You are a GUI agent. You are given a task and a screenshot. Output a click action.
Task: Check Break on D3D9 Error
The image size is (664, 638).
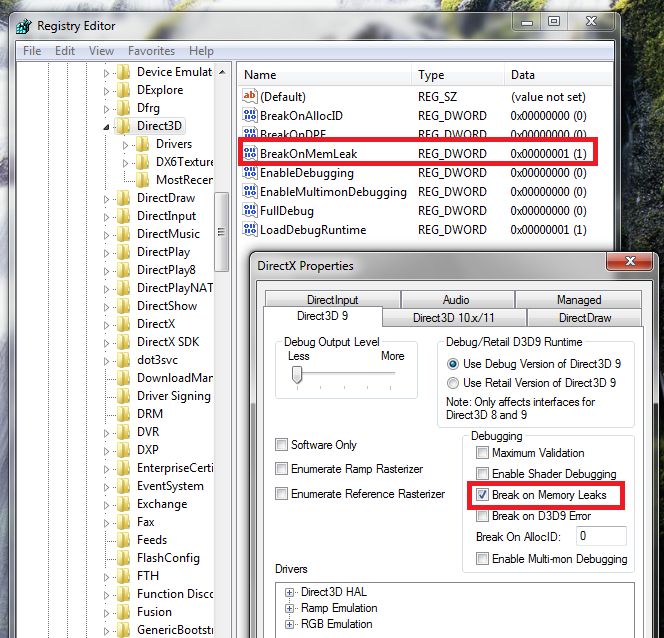point(482,516)
